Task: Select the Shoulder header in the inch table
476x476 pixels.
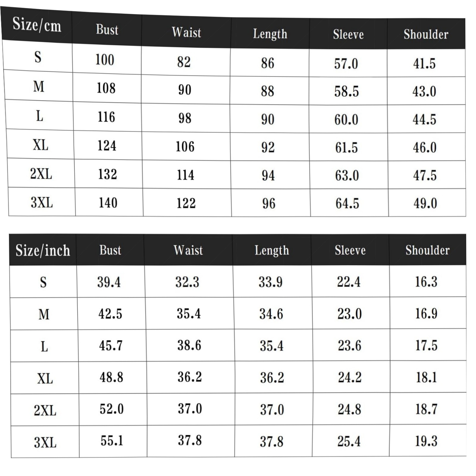Action: 428,250
